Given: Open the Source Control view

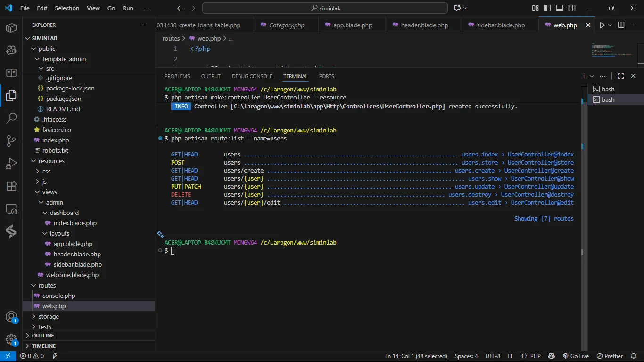Looking at the screenshot, I should coord(11,140).
